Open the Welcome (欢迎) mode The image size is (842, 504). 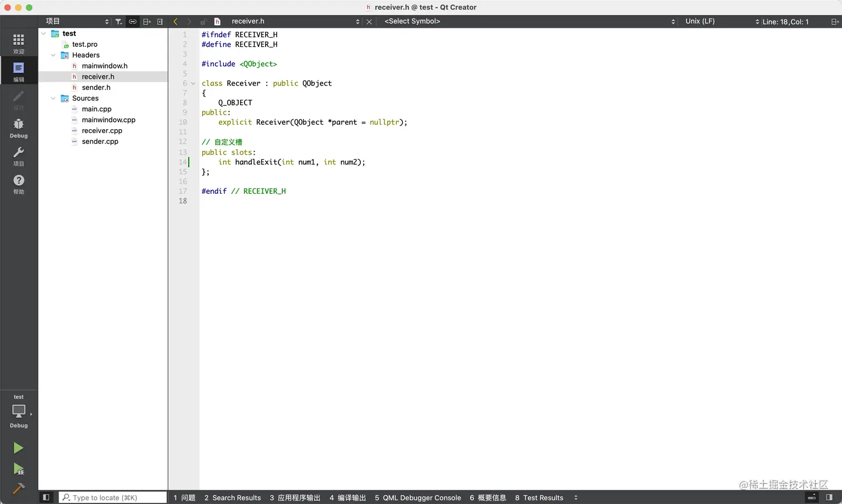click(18, 43)
